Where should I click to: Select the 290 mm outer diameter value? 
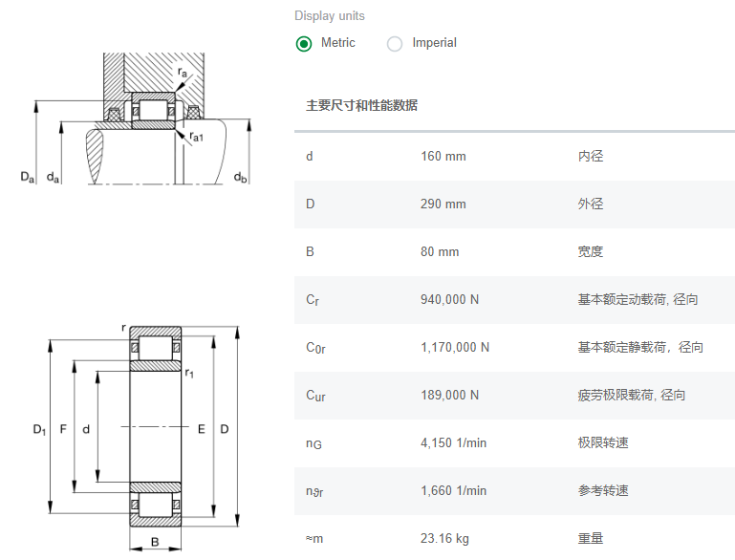tap(443, 204)
